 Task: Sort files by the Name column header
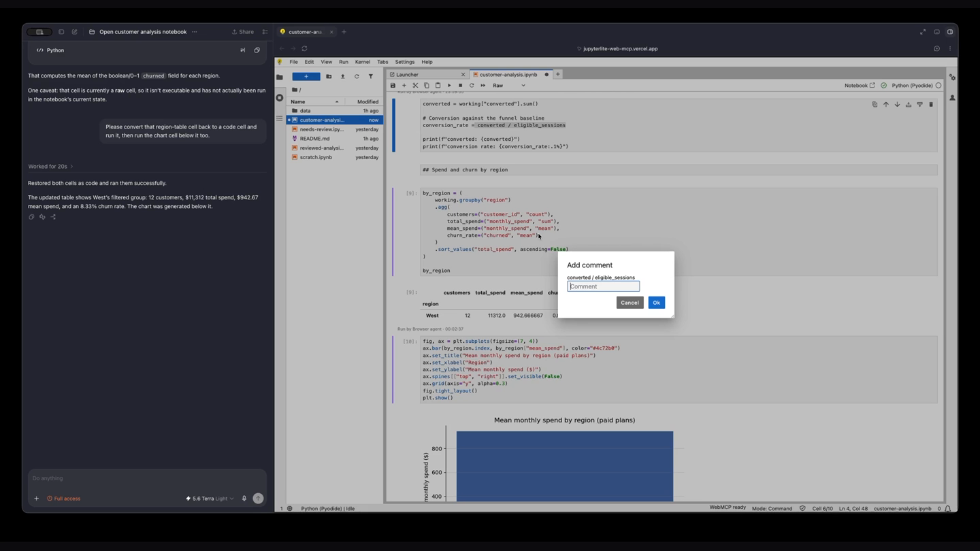[316, 102]
